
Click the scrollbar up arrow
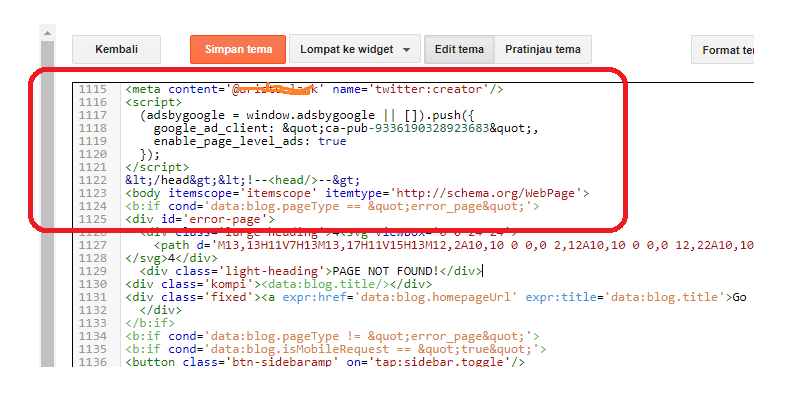(48, 33)
